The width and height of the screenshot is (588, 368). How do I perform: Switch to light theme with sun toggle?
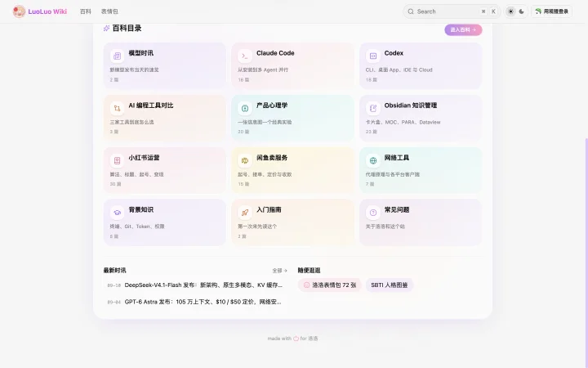click(x=510, y=11)
